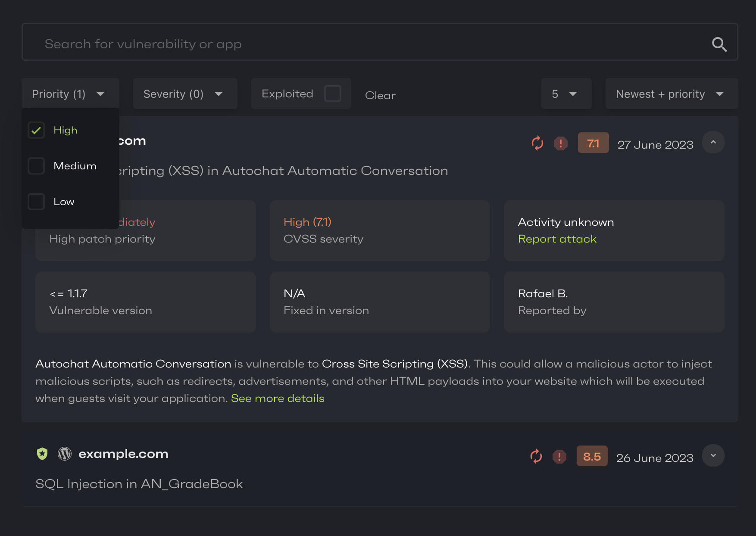
Task: Open the Newest + priority sort dropdown
Action: coord(671,93)
